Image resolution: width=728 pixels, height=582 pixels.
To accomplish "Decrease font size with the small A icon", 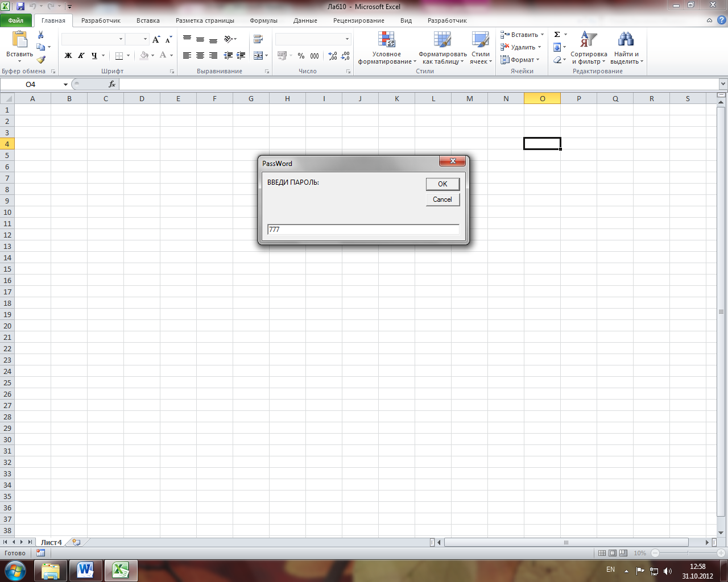I will [x=168, y=39].
